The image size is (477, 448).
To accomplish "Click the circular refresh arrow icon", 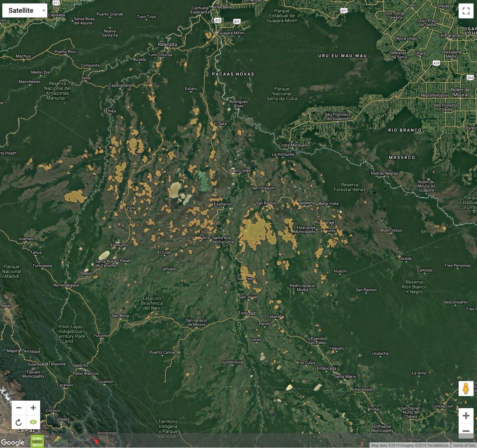I will tap(19, 422).
